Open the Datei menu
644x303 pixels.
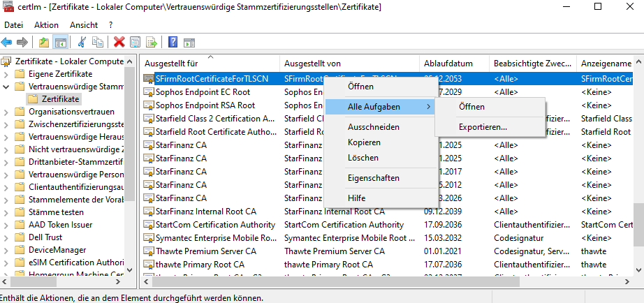13,25
